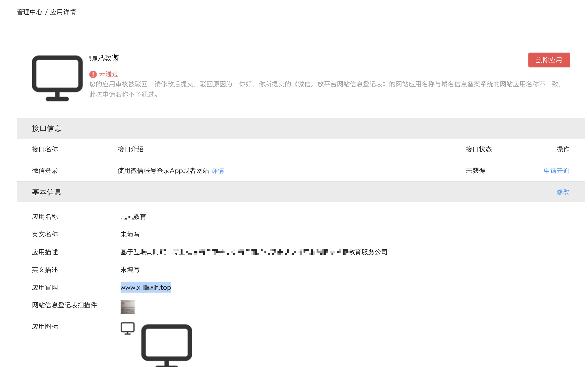Image resolution: width=588 pixels, height=367 pixels.
Task: Click the 接口信息 section header
Action: (x=47, y=128)
